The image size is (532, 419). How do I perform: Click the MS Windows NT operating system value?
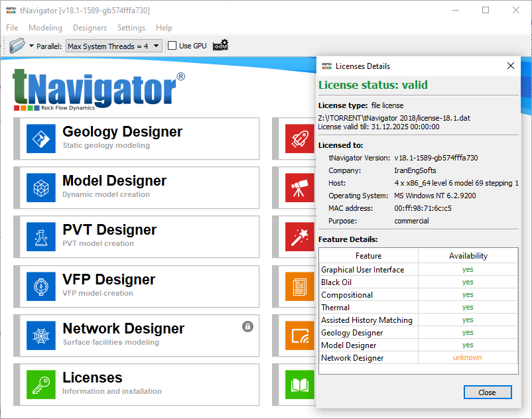pyautogui.click(x=435, y=196)
